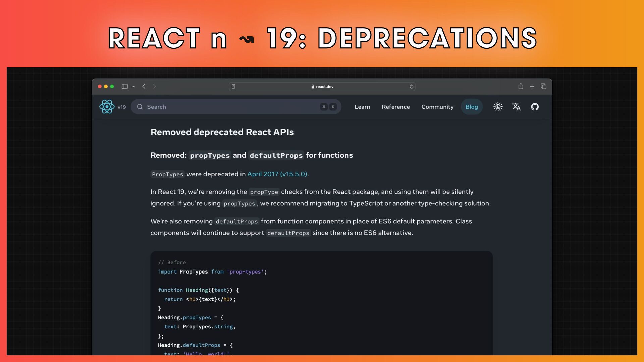Screen dimensions: 644x362
Task: Toggle dark/light theme sun icon
Action: point(498,107)
